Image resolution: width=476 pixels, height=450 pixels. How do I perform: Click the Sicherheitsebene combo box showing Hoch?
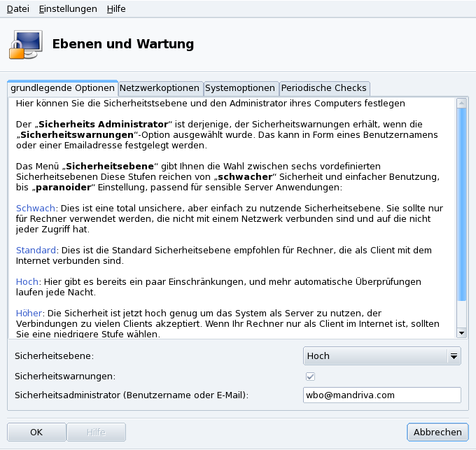pos(376,356)
